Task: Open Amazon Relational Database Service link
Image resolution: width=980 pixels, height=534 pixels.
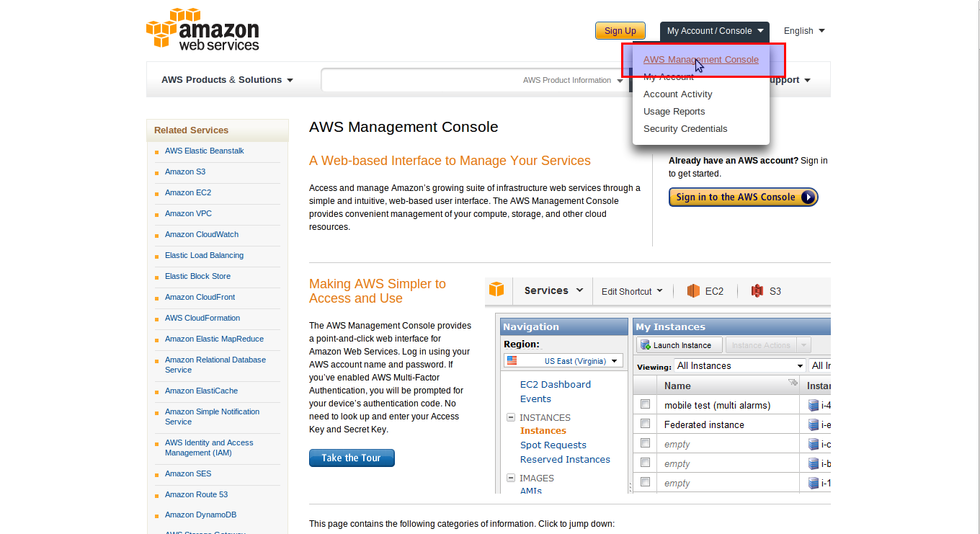Action: (x=215, y=365)
